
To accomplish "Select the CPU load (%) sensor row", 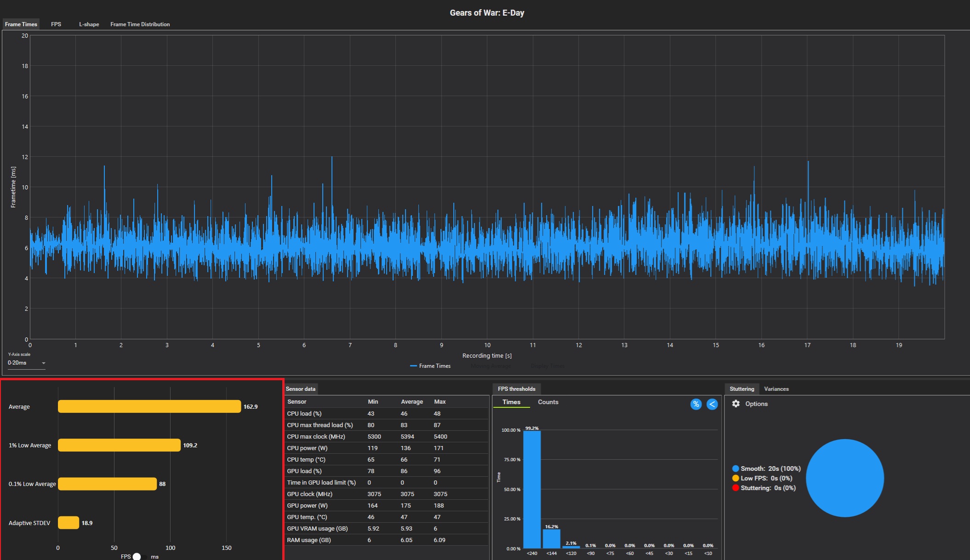I will pyautogui.click(x=386, y=413).
